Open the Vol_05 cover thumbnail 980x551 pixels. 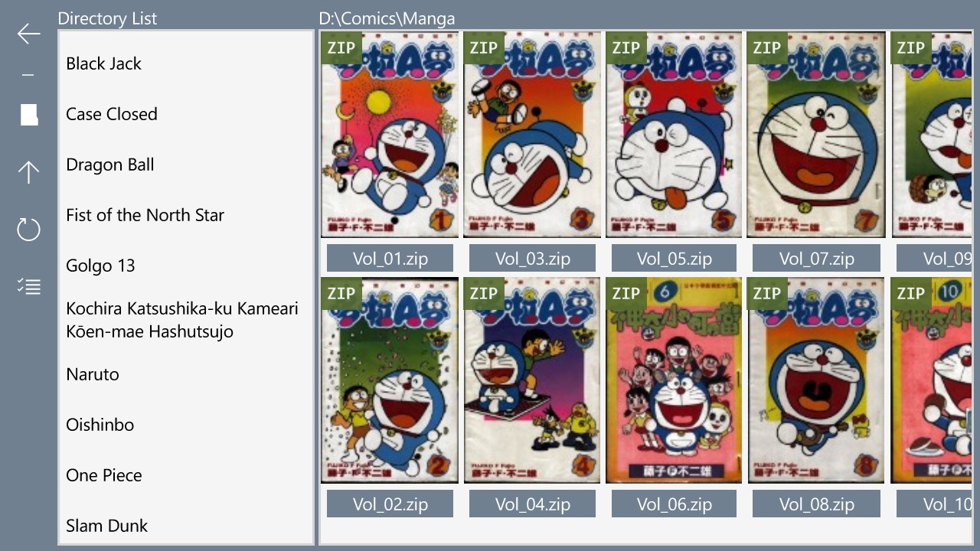(x=674, y=135)
